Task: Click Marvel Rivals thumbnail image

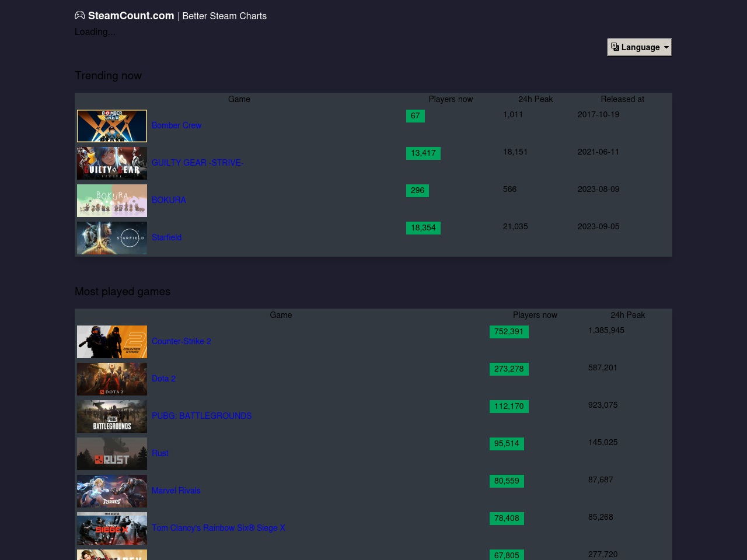Action: (x=112, y=491)
